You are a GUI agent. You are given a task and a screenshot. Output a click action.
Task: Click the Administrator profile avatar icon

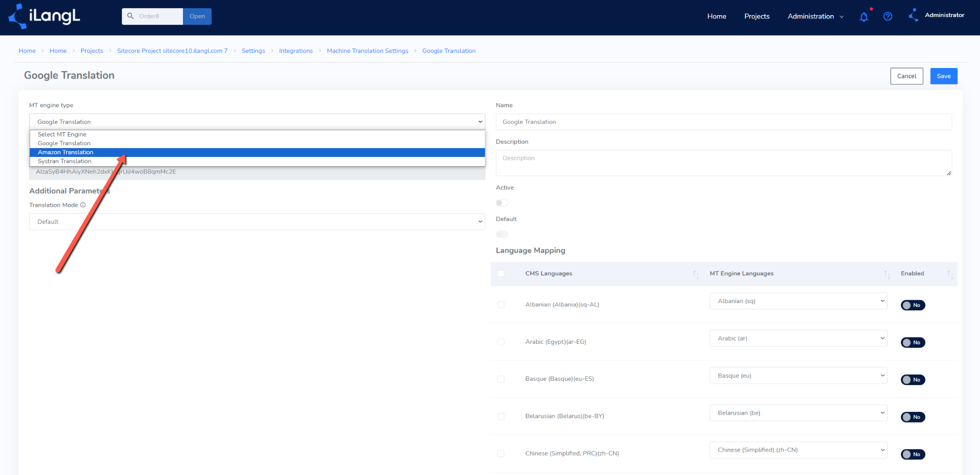(914, 16)
